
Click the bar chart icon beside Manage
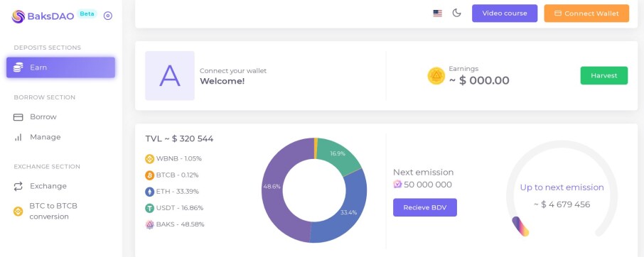(x=18, y=137)
